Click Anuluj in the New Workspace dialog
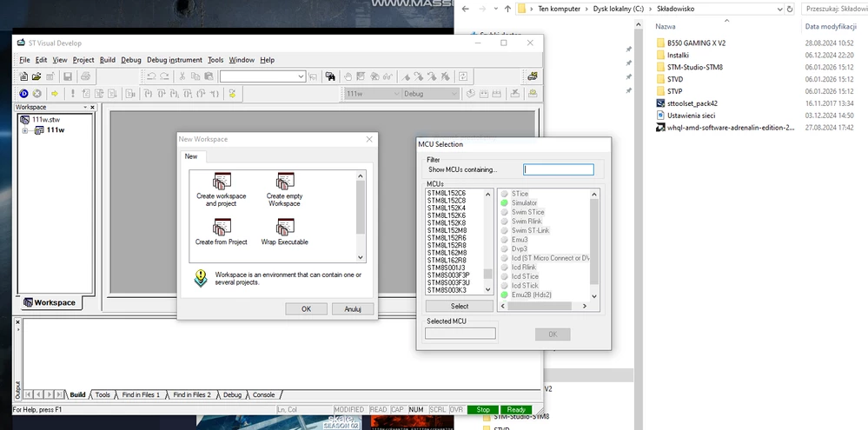This screenshot has height=430, width=868. coord(353,308)
